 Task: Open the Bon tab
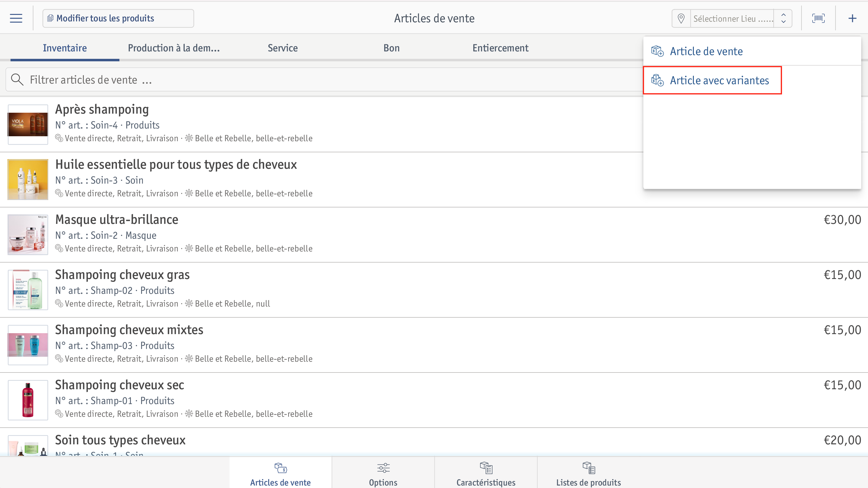(x=391, y=48)
